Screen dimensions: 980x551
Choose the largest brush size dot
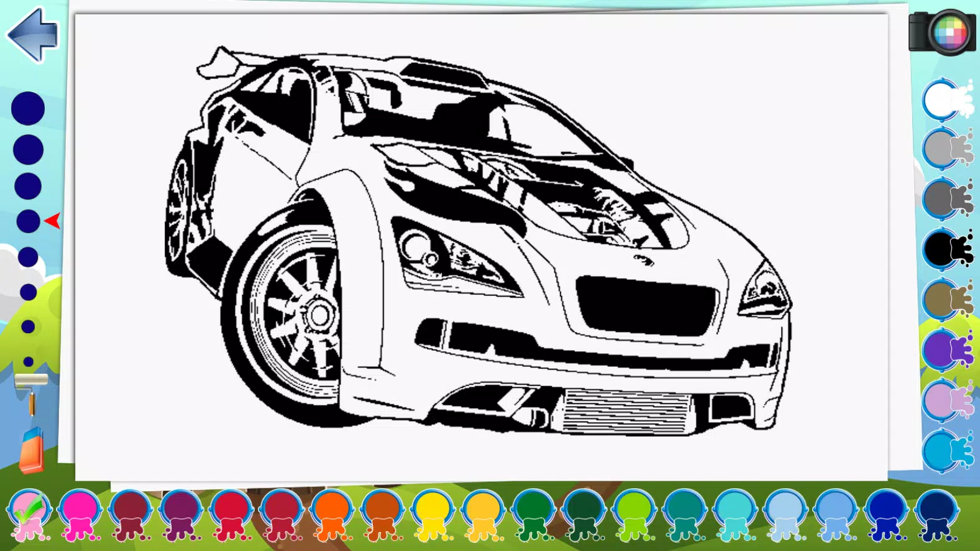28,108
